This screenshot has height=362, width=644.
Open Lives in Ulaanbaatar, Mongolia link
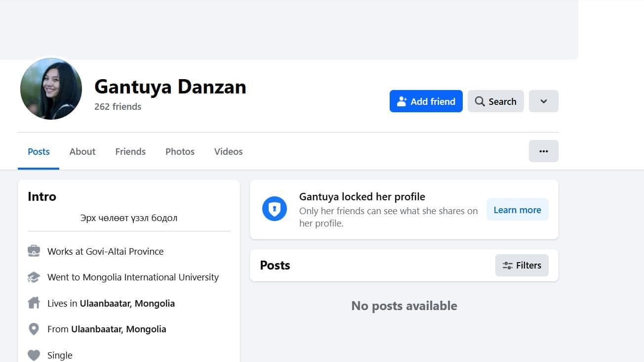(127, 303)
